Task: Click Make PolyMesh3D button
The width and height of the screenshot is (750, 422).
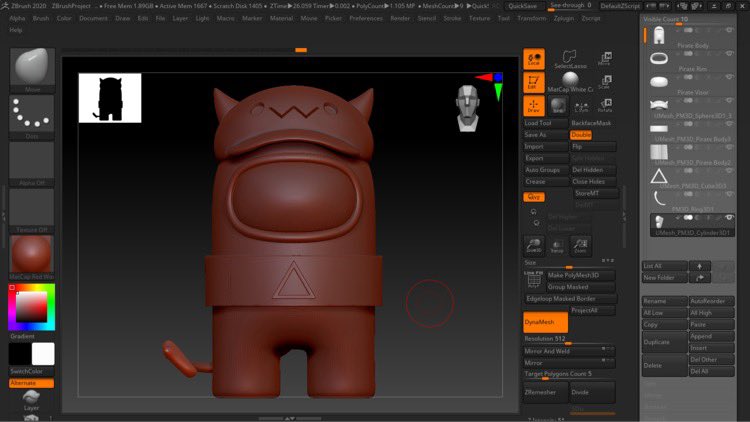Action: click(580, 275)
